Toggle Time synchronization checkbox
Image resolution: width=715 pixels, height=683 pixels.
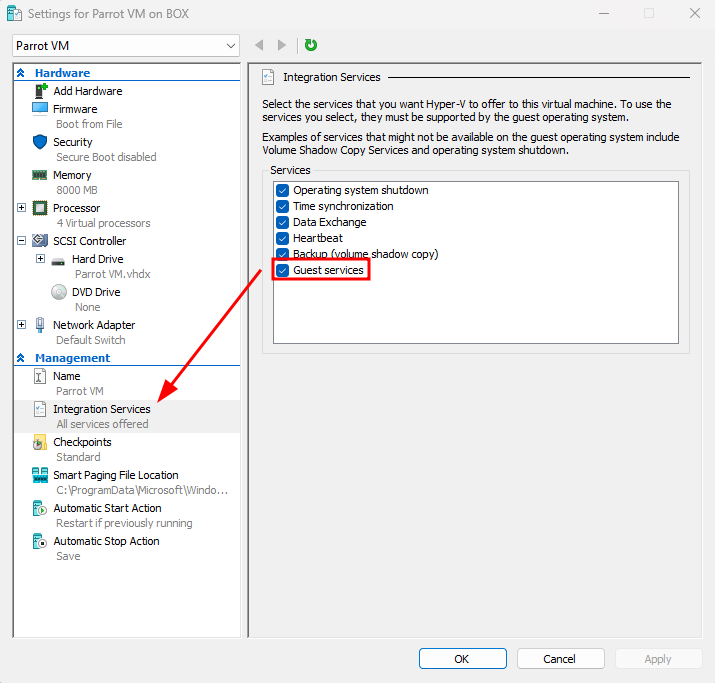click(282, 206)
